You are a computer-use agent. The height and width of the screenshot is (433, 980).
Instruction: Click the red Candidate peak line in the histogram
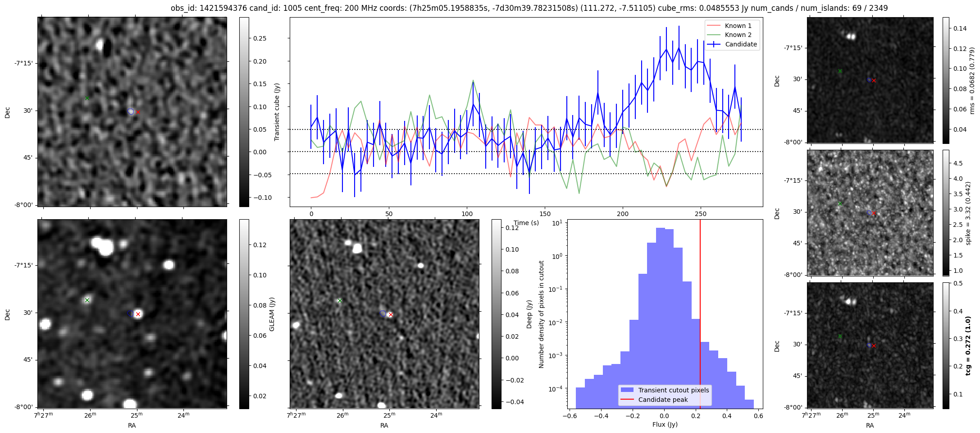pyautogui.click(x=700, y=293)
